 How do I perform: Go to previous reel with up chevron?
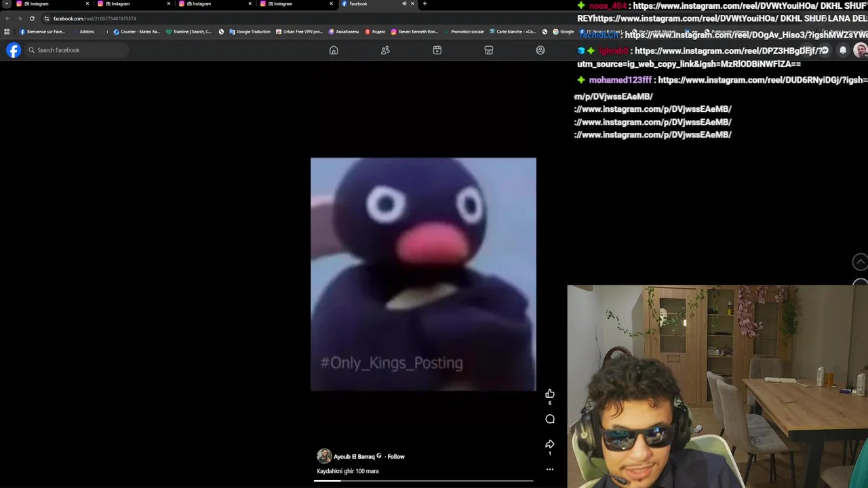tap(860, 262)
